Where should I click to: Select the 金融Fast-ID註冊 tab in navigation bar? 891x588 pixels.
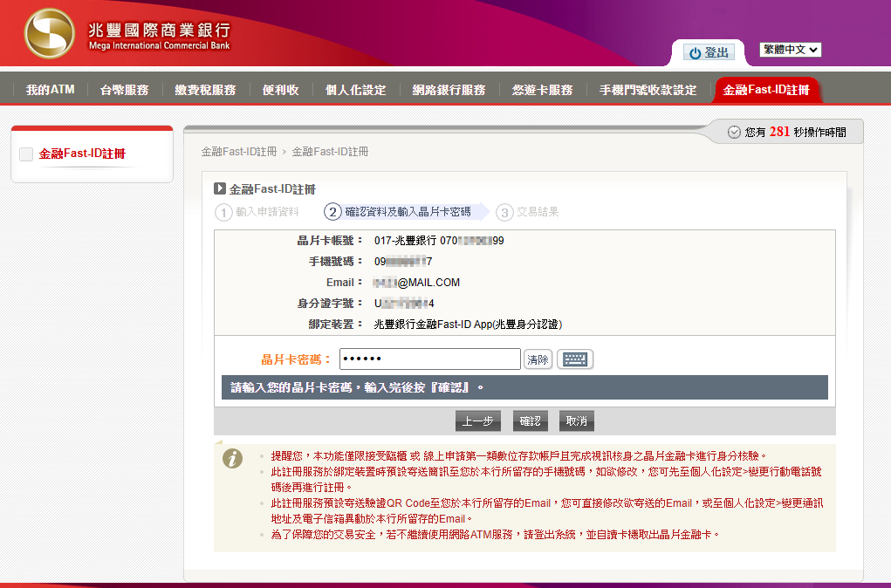tap(766, 90)
